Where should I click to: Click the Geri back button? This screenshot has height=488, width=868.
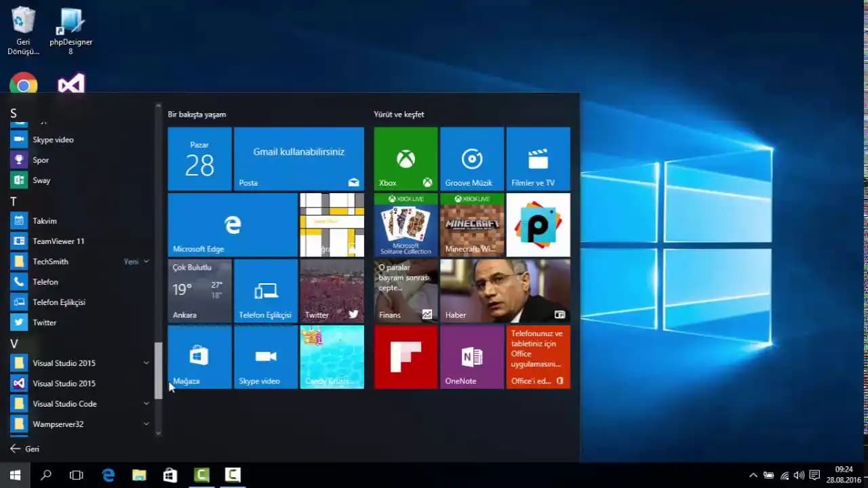click(25, 449)
